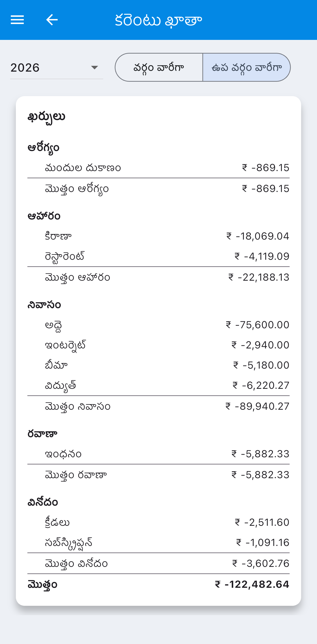Select the ఇంటర్నెట్ expense row

158,345
